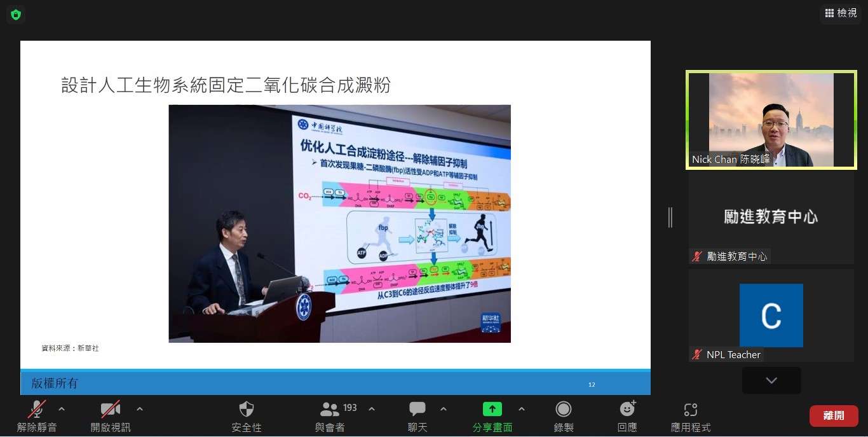Open the View (檢視) layout menu
Image resolution: width=868 pixels, height=437 pixels.
coord(841,13)
